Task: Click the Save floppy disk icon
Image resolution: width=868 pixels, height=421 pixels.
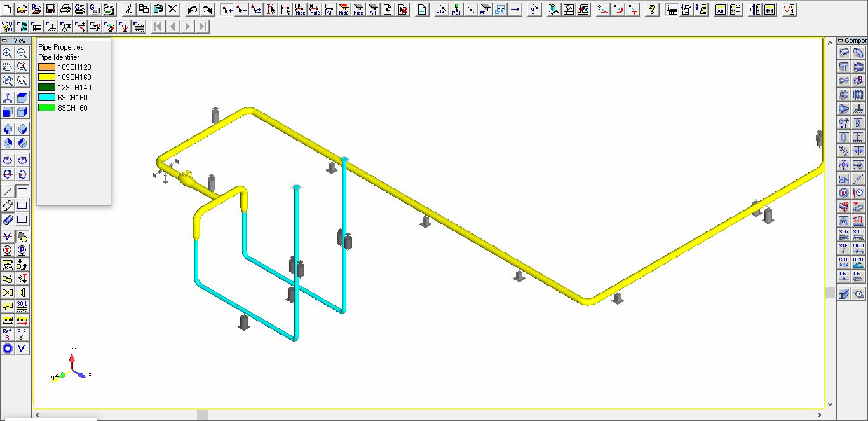Action: pyautogui.click(x=50, y=10)
